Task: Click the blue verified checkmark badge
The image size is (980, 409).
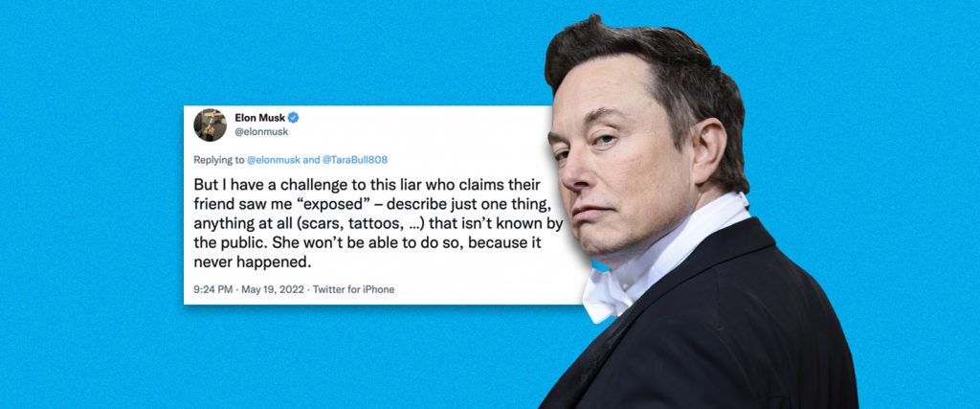Action: click(293, 118)
